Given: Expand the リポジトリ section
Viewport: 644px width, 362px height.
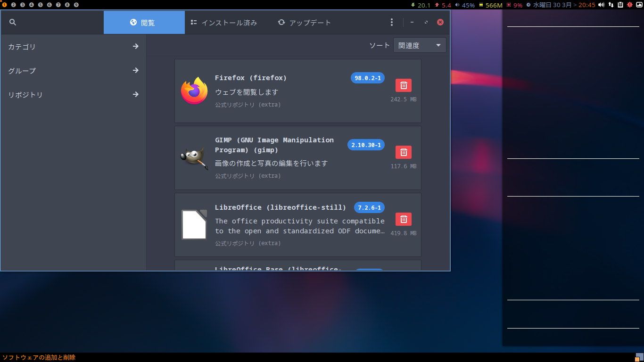Looking at the screenshot, I should click(74, 94).
